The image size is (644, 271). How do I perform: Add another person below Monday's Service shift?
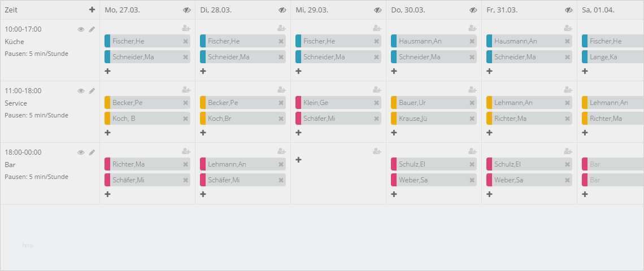click(107, 133)
